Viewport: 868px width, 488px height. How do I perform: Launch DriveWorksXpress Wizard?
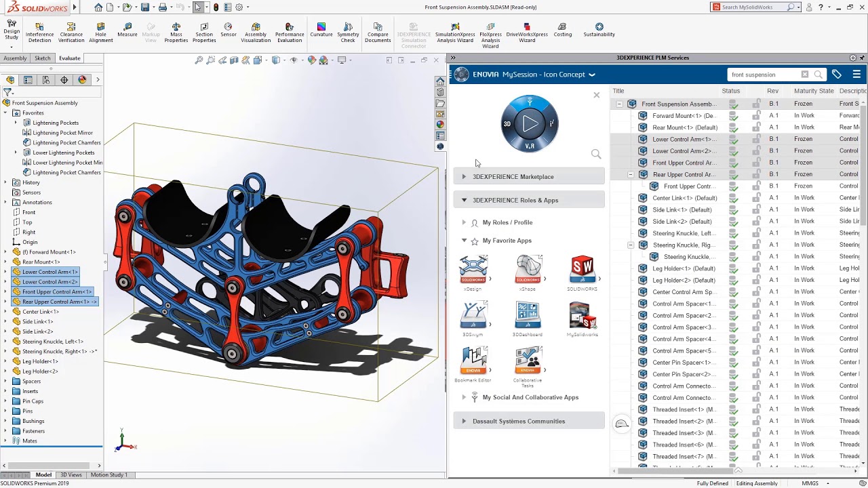(527, 33)
